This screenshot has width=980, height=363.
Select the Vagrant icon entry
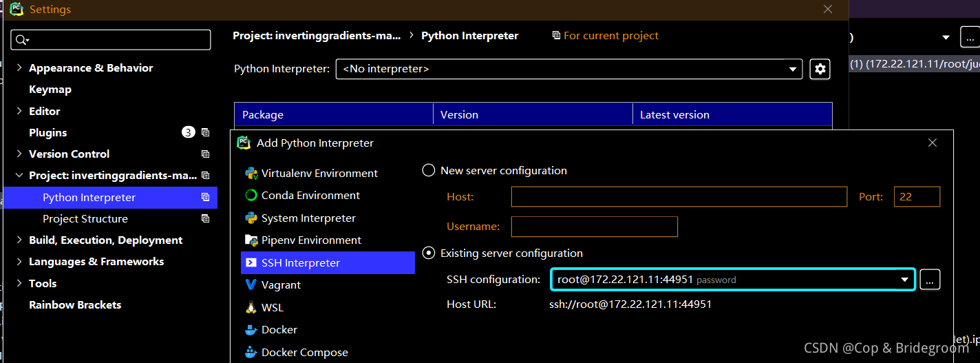tap(251, 285)
